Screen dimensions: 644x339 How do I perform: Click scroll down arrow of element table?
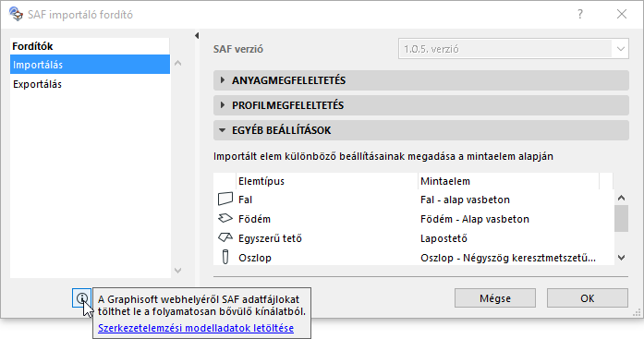pyautogui.click(x=622, y=258)
